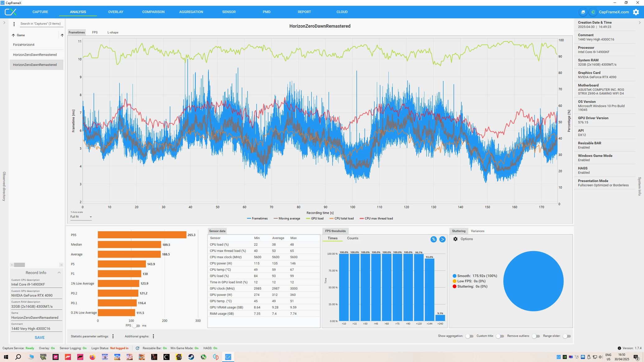
Task: Open Statistic parameter settings three-dot menu
Action: point(113,336)
